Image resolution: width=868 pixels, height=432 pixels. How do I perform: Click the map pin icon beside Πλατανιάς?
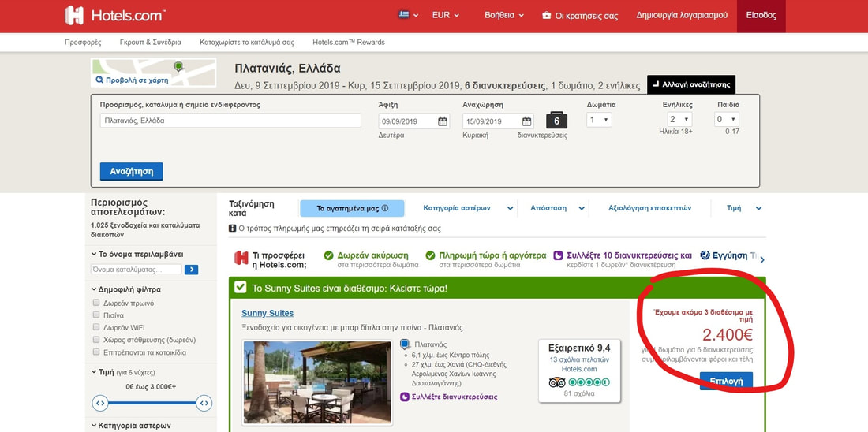pos(406,344)
